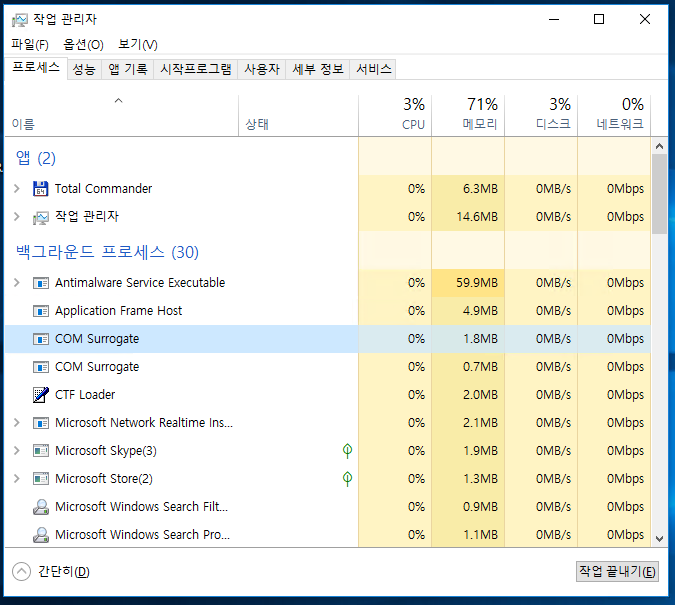Switch to the 세부 정보 tab
The height and width of the screenshot is (605, 675).
coord(318,69)
